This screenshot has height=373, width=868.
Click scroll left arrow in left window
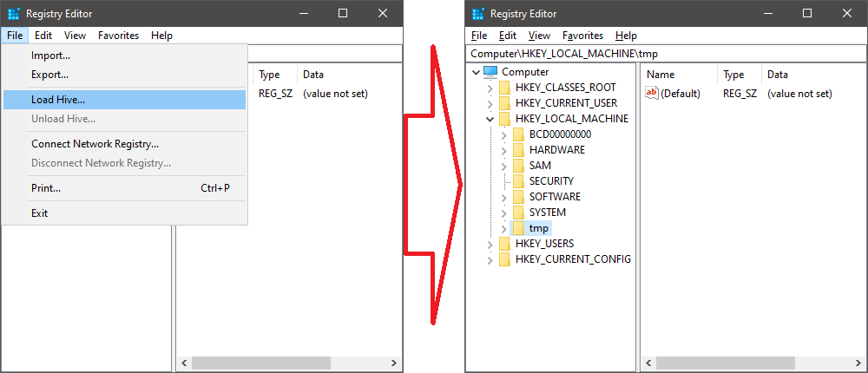coord(184,363)
